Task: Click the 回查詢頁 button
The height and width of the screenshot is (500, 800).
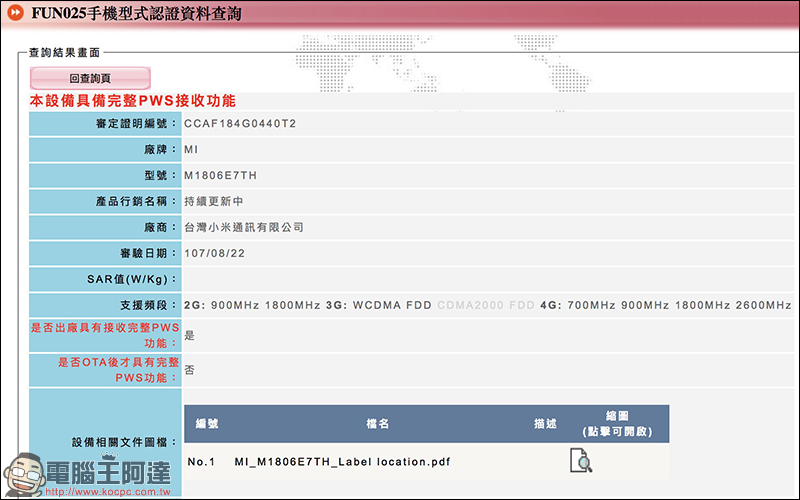Action: point(90,78)
